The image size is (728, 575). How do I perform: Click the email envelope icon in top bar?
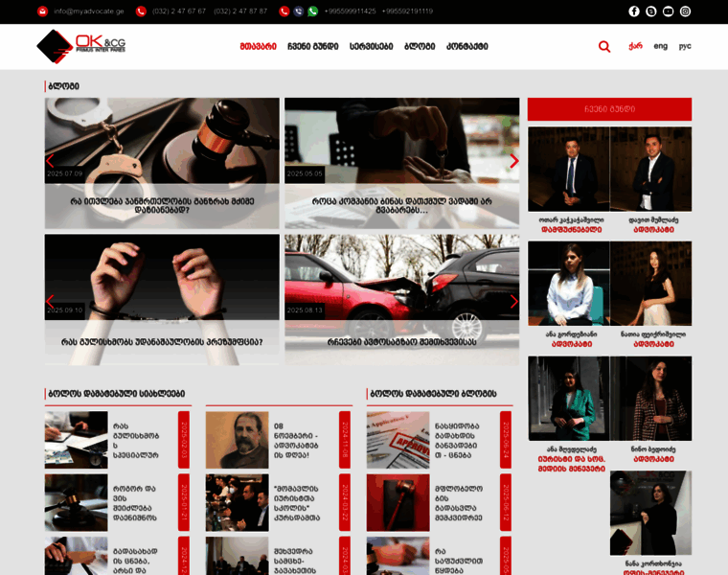pyautogui.click(x=43, y=11)
